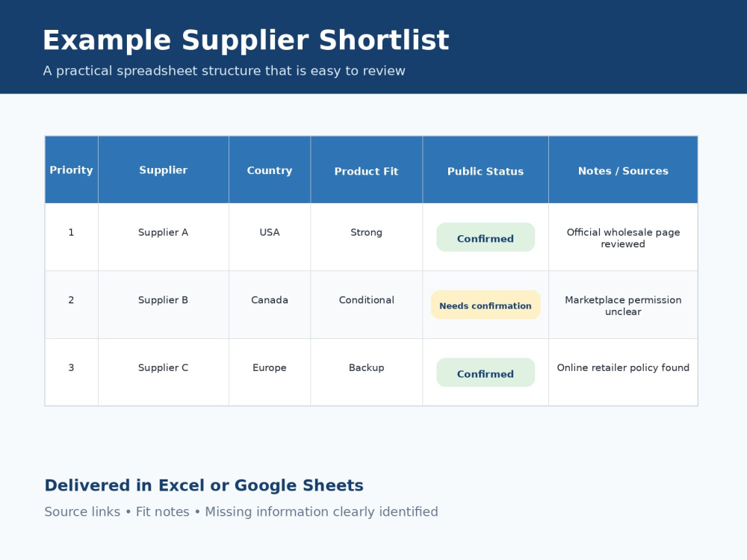Click the Europe country cell
The image size is (747, 560).
[x=270, y=373]
